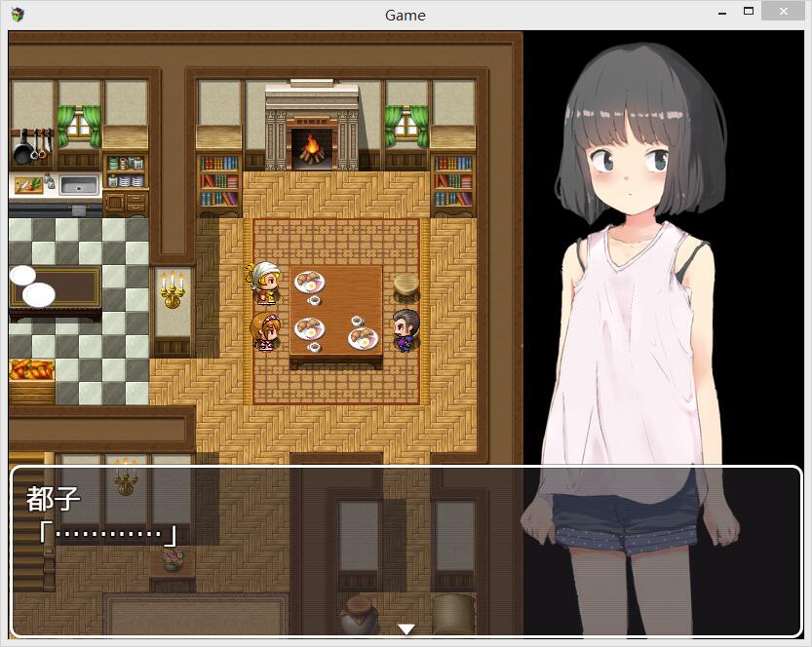Click the kitchen sink
Screen dimensions: 812x647
tap(79, 184)
